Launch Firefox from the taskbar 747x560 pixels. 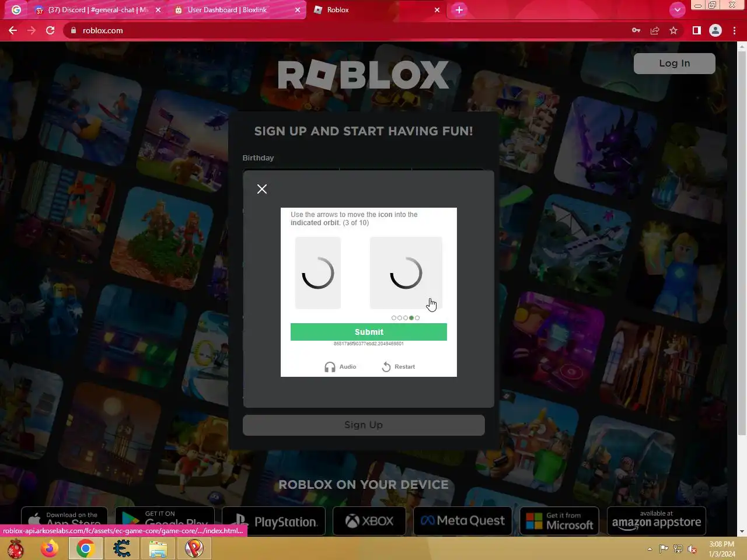coord(50,549)
